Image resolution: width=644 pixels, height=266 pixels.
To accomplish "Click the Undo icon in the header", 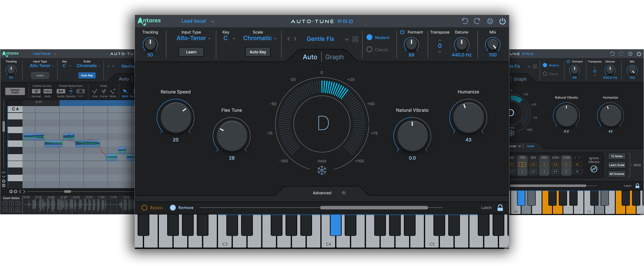I will tap(465, 21).
